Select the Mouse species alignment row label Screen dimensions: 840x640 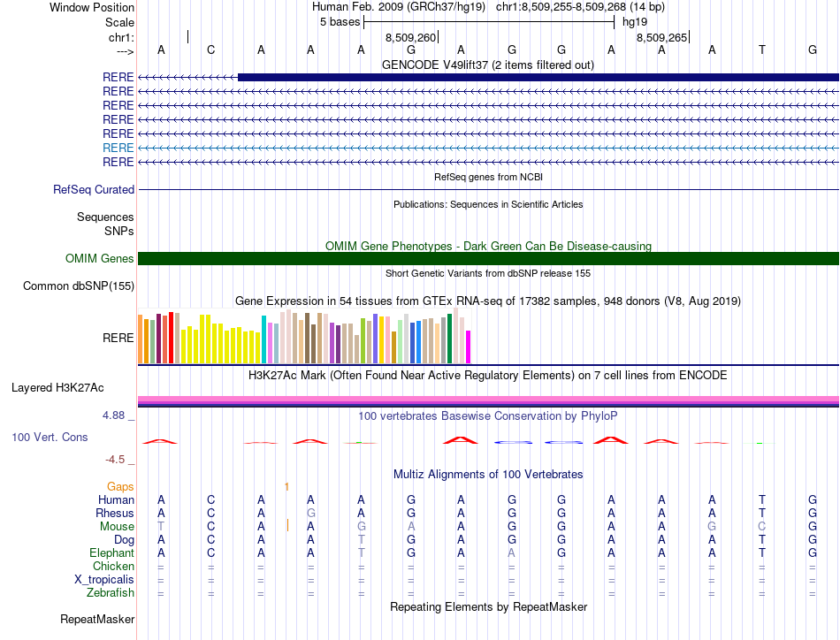pyautogui.click(x=117, y=527)
